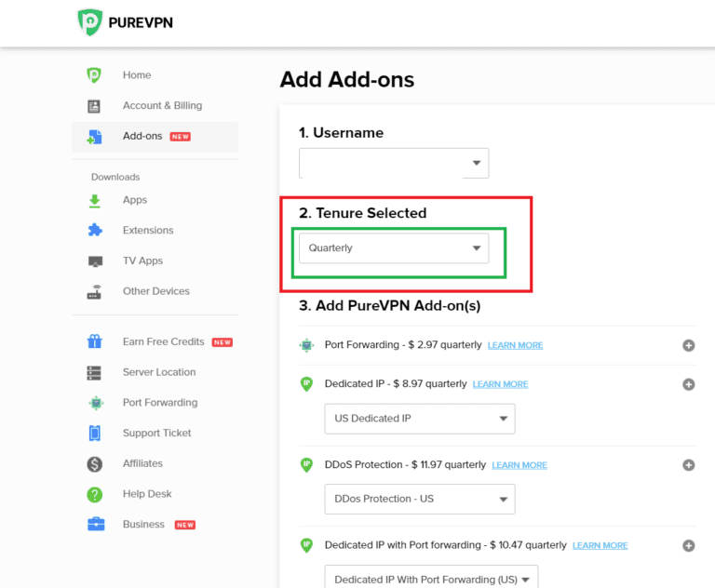The width and height of the screenshot is (715, 588).
Task: Click the Help Desk question mark icon
Action: [94, 494]
